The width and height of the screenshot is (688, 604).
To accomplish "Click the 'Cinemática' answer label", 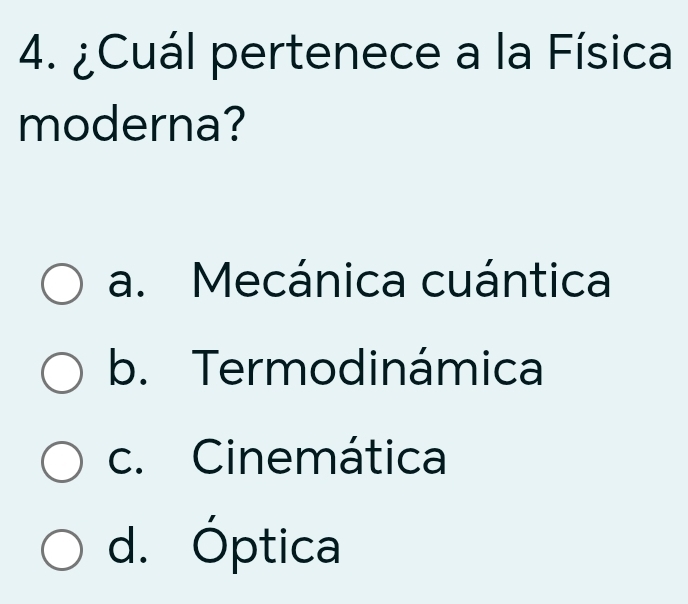I will pos(320,459).
